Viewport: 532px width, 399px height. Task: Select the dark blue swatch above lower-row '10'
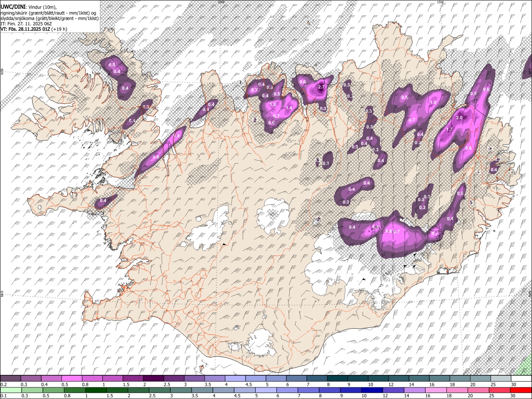(372, 390)
